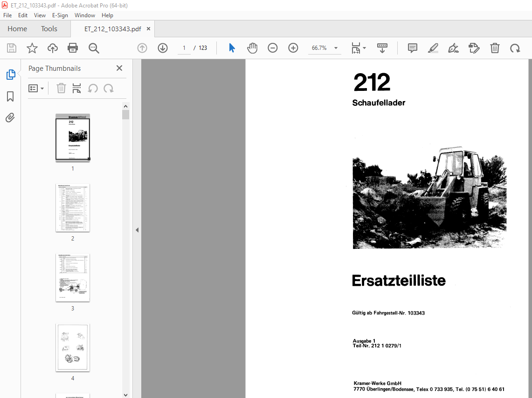Select the ET_212_103343.pdf document tab
Screen dimensions: 532x398
pyautogui.click(x=113, y=29)
